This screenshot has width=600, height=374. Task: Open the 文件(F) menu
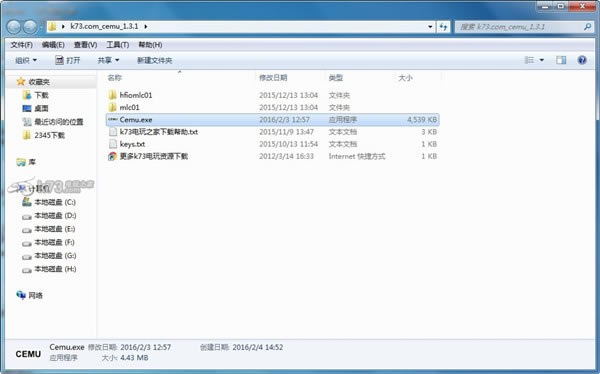(21, 45)
